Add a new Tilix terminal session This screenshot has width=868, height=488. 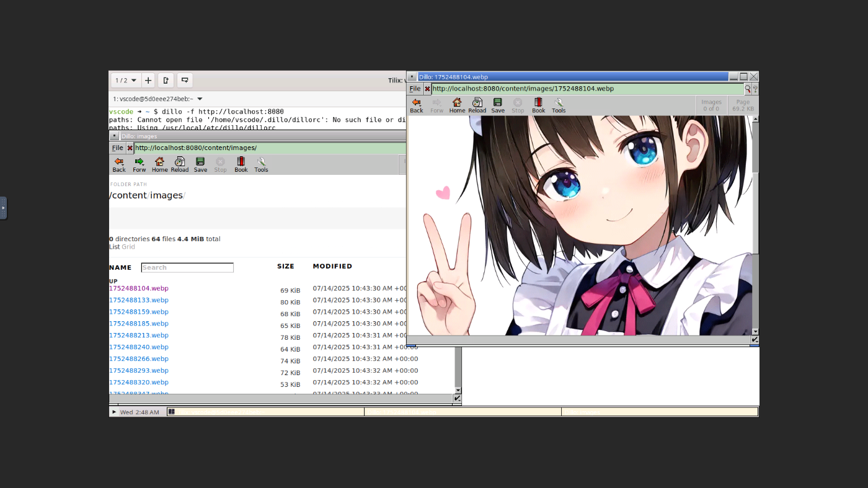coord(148,81)
